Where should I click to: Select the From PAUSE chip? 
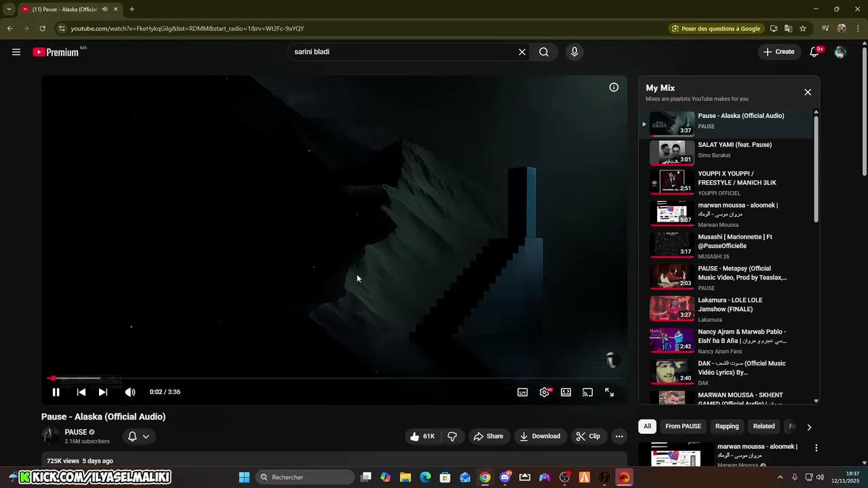tap(683, 426)
